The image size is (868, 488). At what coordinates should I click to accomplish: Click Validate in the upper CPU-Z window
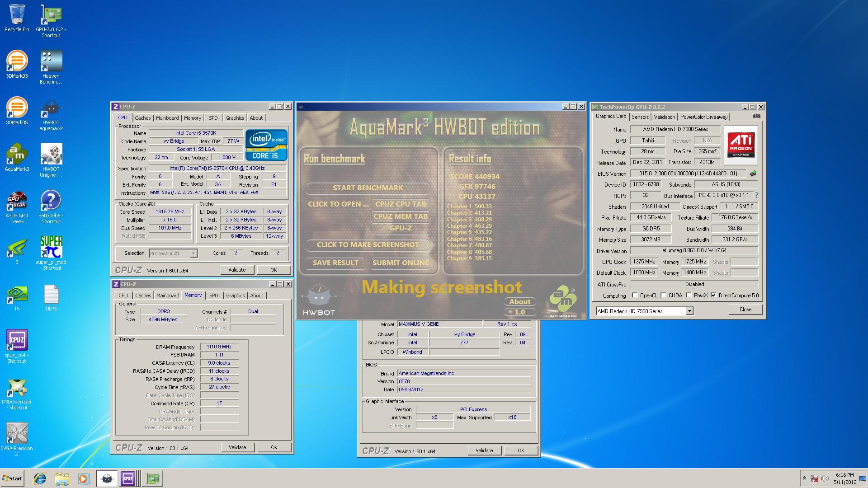[237, 270]
